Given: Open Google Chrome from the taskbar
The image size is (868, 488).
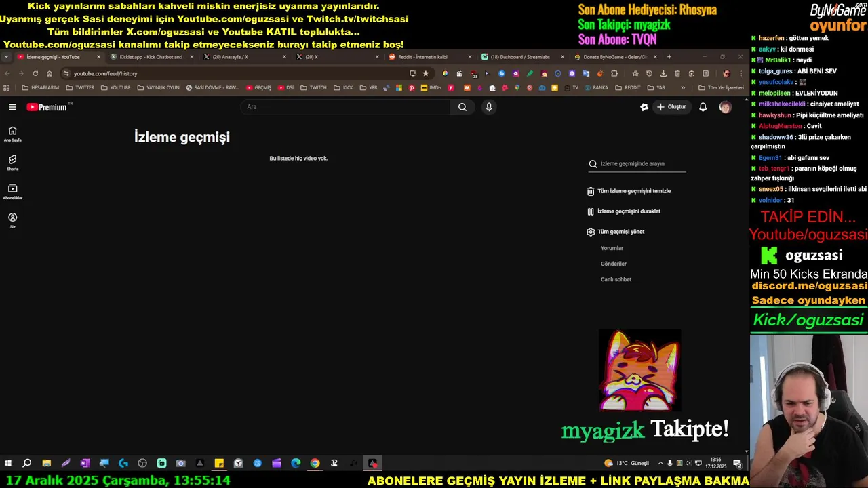Looking at the screenshot, I should tap(315, 464).
